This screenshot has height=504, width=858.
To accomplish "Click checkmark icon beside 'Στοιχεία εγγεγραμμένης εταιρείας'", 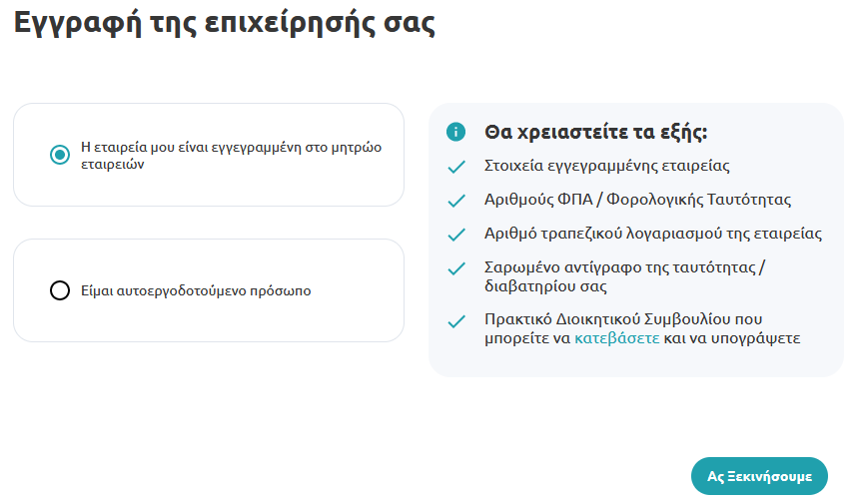I will [x=456, y=167].
